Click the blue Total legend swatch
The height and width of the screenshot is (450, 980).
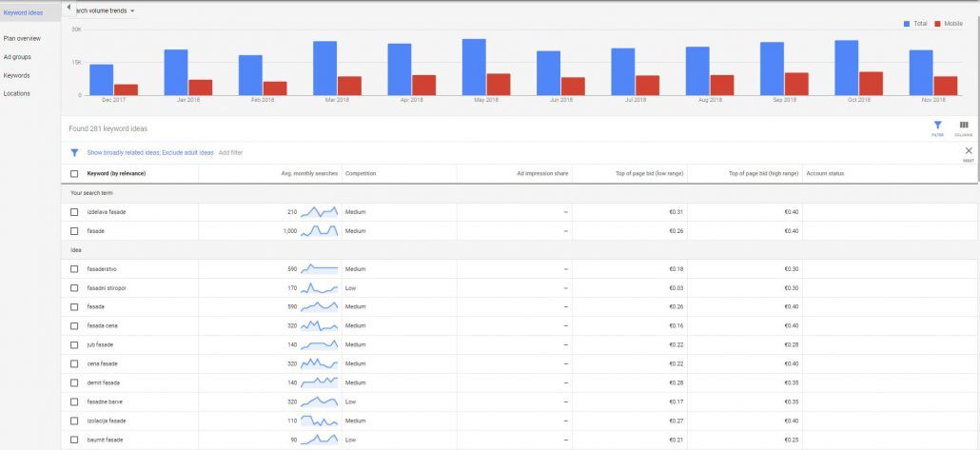907,23
